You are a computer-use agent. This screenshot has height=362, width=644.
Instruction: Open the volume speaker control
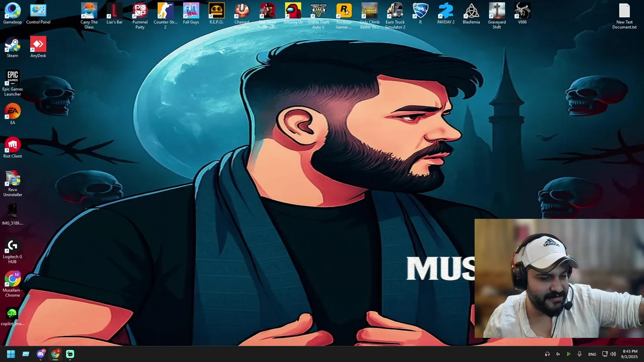point(613,354)
